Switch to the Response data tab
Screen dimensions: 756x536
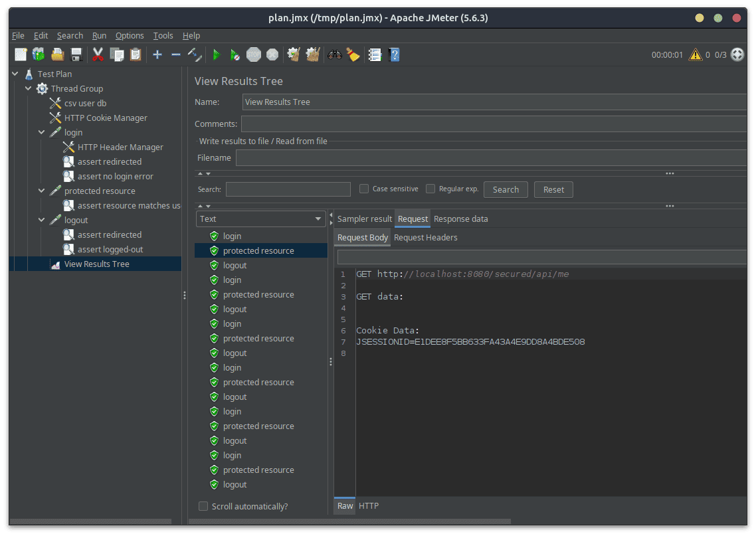coord(460,219)
